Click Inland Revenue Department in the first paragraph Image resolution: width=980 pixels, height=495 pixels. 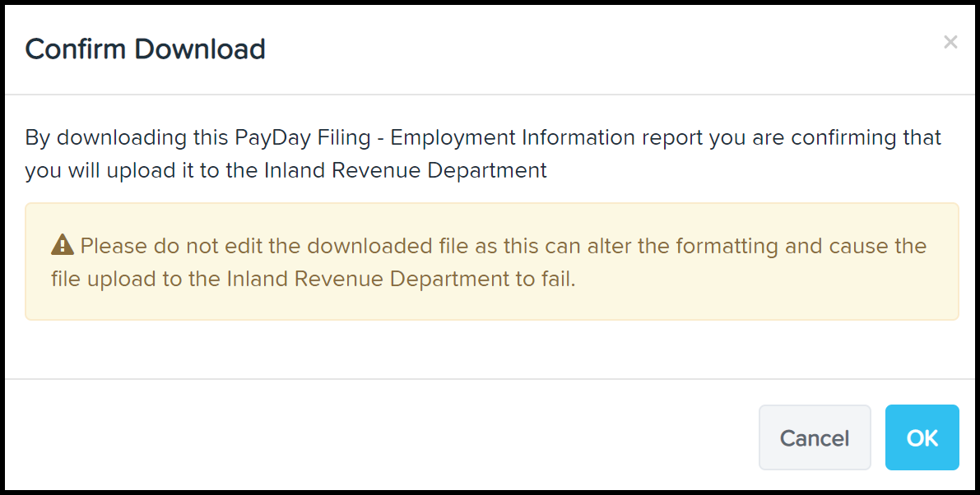406,169
